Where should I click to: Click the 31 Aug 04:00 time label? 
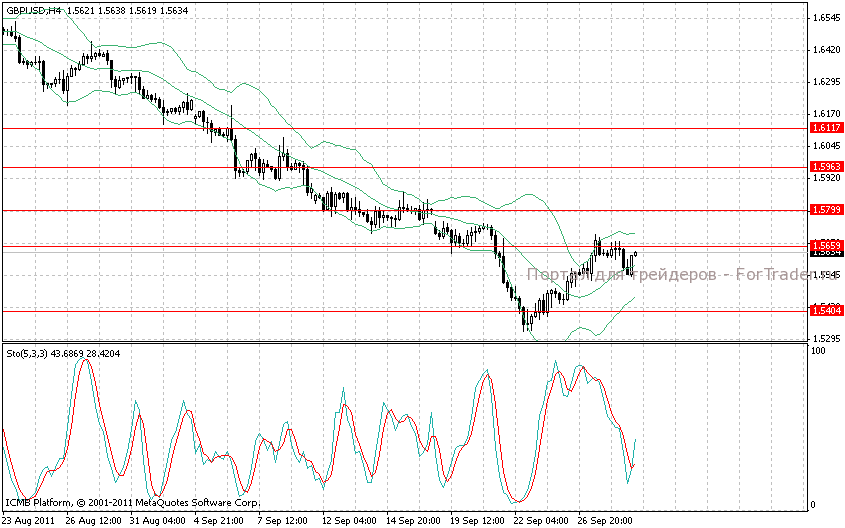[x=156, y=520]
